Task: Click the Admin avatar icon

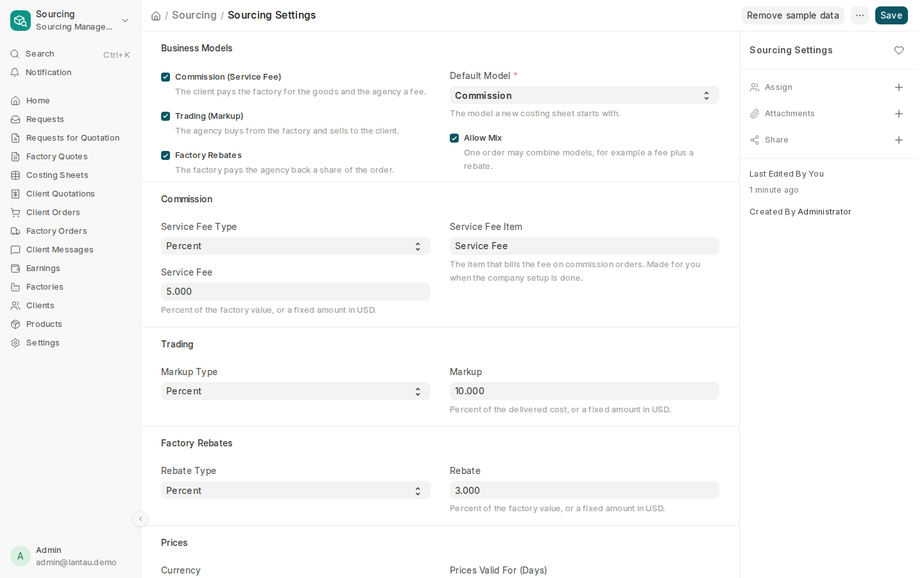Action: pos(21,556)
